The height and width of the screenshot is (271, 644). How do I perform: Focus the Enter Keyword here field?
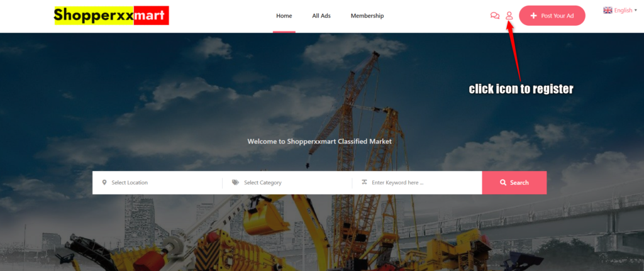pyautogui.click(x=417, y=183)
